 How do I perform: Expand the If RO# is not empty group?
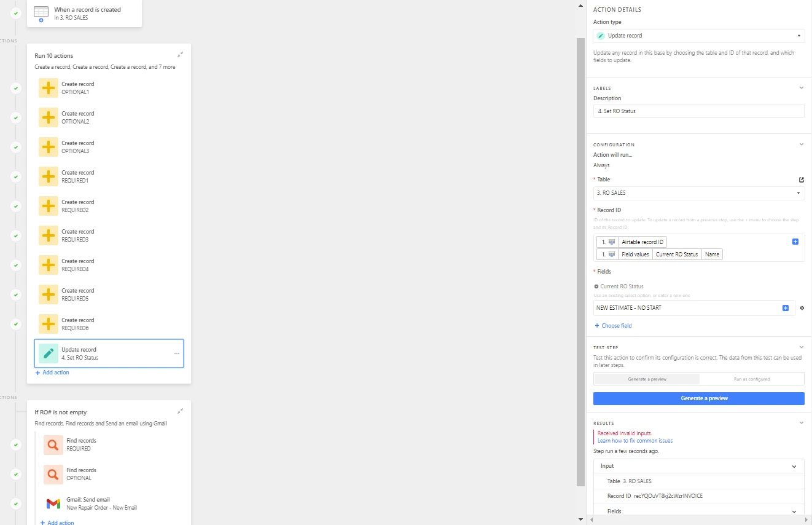click(180, 411)
